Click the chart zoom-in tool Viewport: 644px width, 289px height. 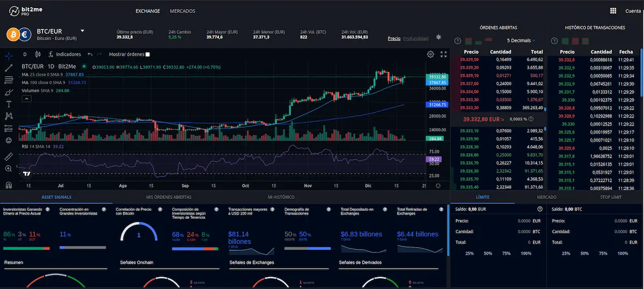9,168
